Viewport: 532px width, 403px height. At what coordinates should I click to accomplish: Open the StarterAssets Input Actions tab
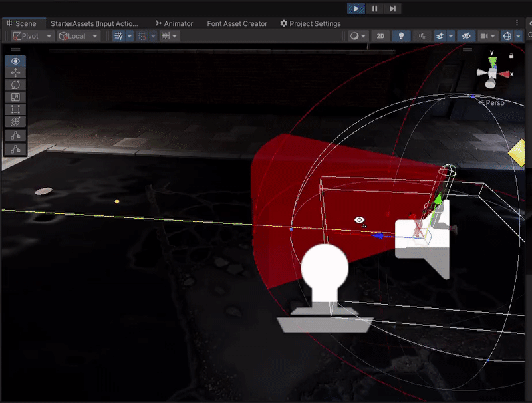[94, 23]
